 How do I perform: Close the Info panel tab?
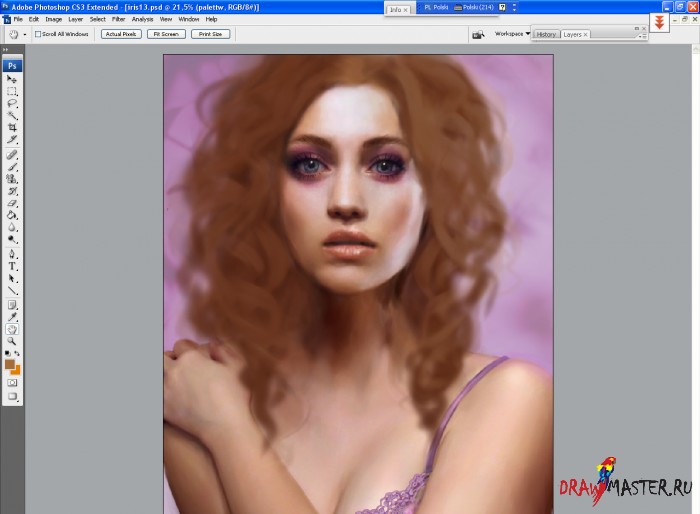405,10
